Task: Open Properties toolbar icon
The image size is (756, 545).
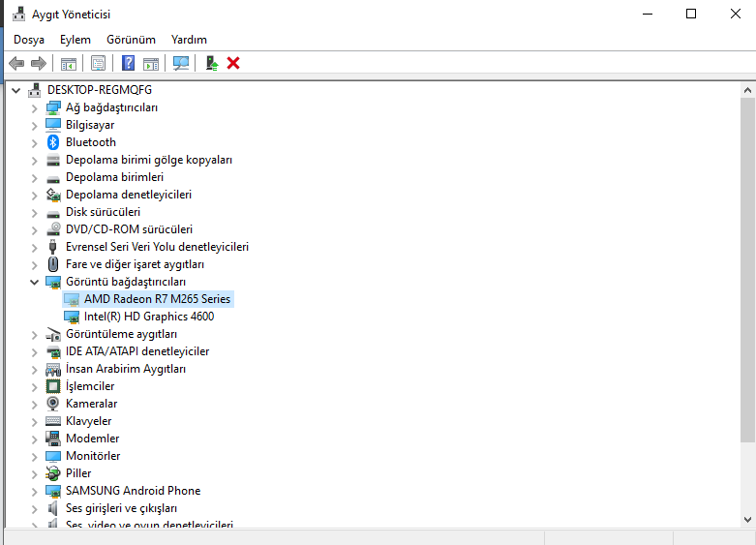Action: coord(99,63)
